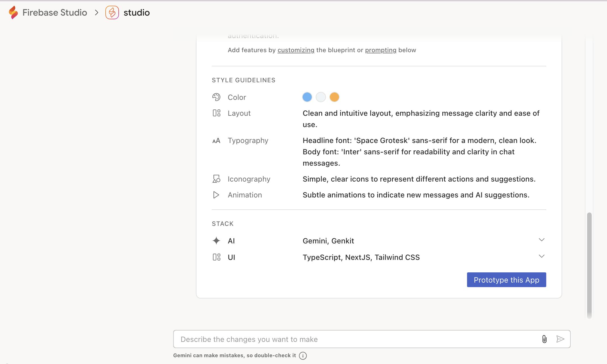The height and width of the screenshot is (364, 607).
Task: Click the AI sparkle icon
Action: [216, 241]
